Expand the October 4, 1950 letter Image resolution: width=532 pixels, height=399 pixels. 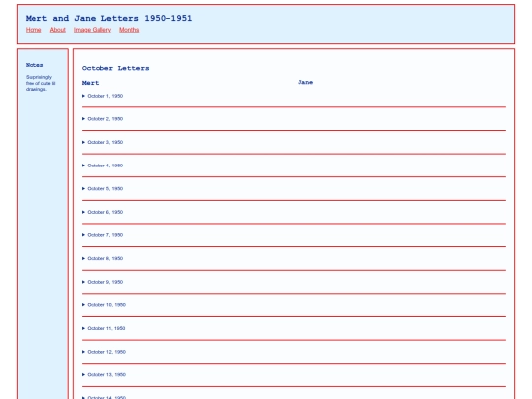click(102, 166)
